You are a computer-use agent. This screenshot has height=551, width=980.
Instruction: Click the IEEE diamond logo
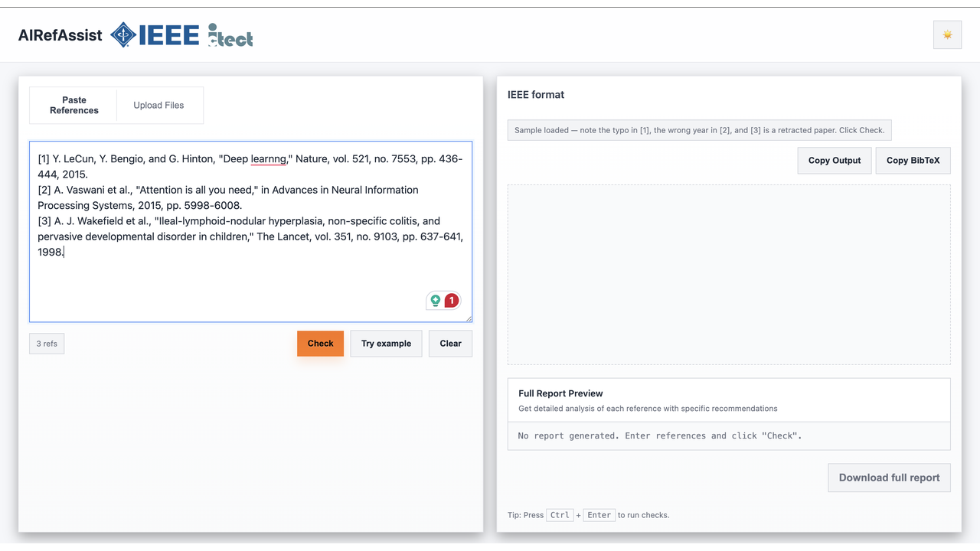pos(123,35)
